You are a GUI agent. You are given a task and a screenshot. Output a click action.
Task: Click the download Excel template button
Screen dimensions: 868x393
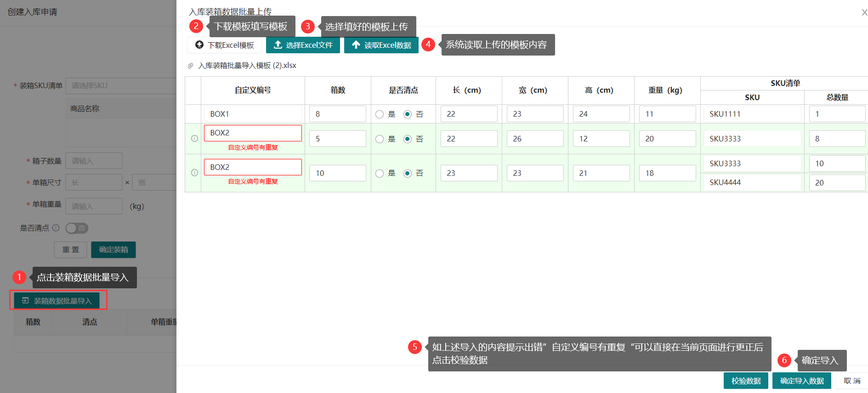point(225,45)
